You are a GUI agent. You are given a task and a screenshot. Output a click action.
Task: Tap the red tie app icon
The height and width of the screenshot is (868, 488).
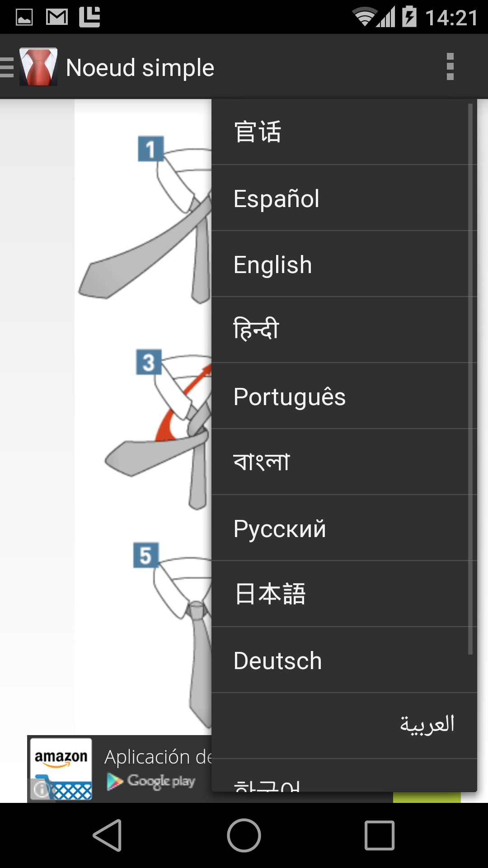pos(38,67)
